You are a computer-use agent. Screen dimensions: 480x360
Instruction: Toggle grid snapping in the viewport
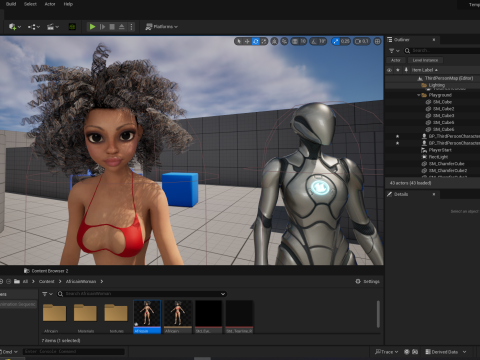(295, 41)
